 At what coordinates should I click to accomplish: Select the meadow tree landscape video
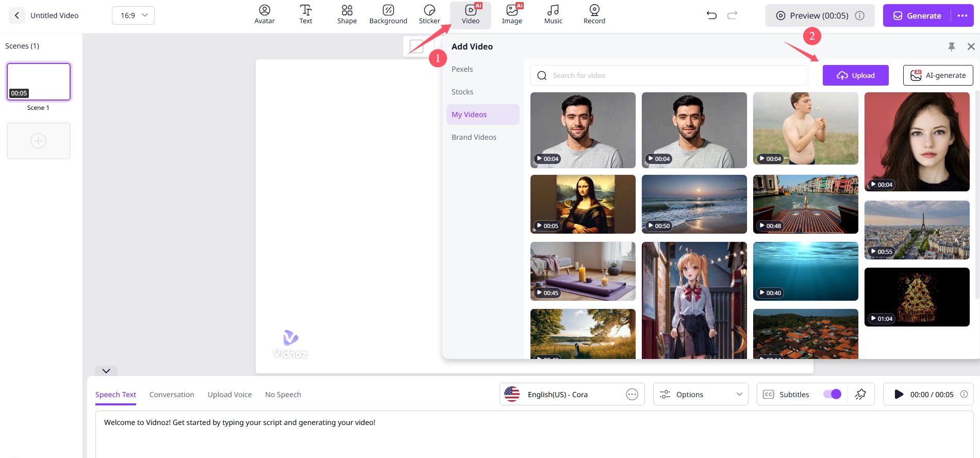pos(583,334)
